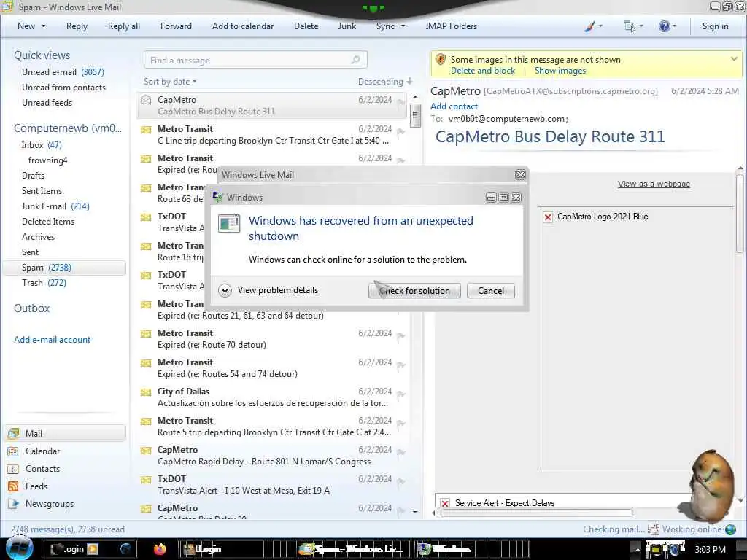Click the Windows Start orb
The image size is (747, 560).
(19, 548)
